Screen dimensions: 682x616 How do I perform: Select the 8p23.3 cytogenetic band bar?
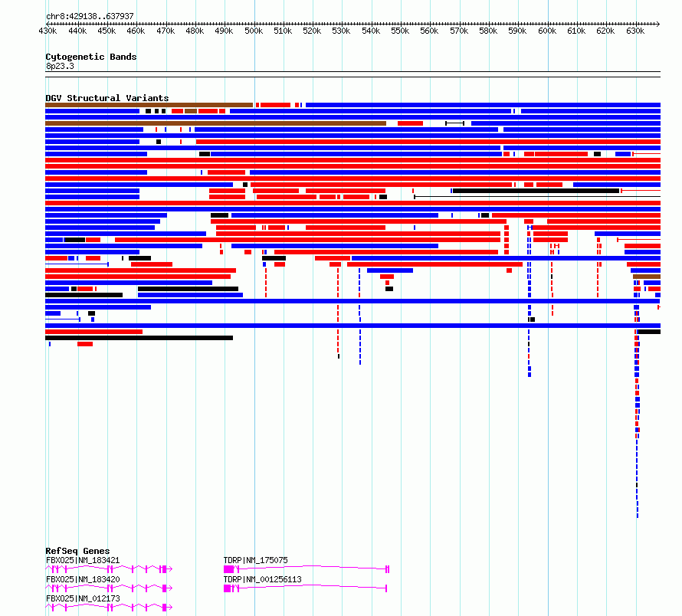click(x=352, y=74)
